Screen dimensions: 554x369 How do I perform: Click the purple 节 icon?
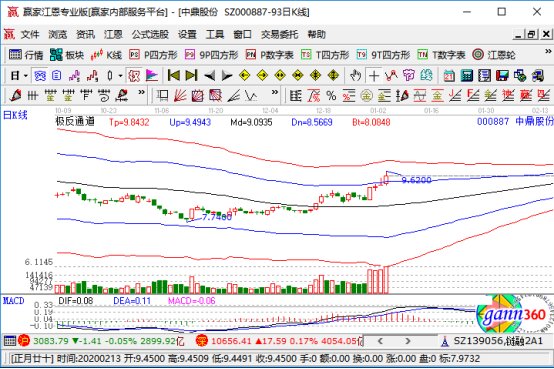coord(409,76)
